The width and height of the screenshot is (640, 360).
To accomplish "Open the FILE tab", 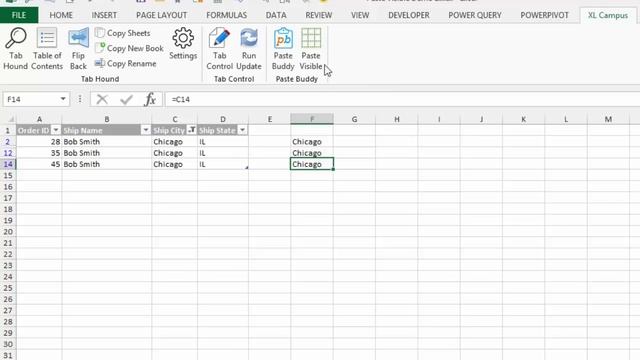I will point(19,15).
